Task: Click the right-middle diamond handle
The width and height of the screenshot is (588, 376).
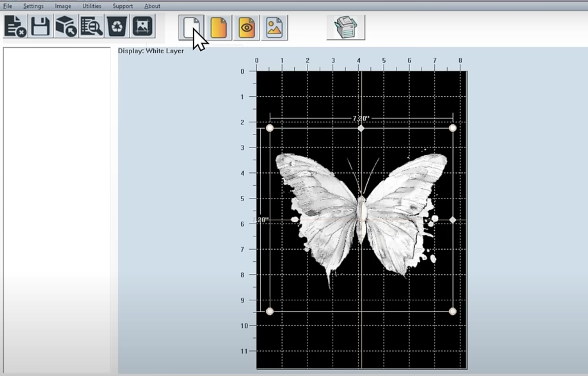Action: click(x=452, y=220)
